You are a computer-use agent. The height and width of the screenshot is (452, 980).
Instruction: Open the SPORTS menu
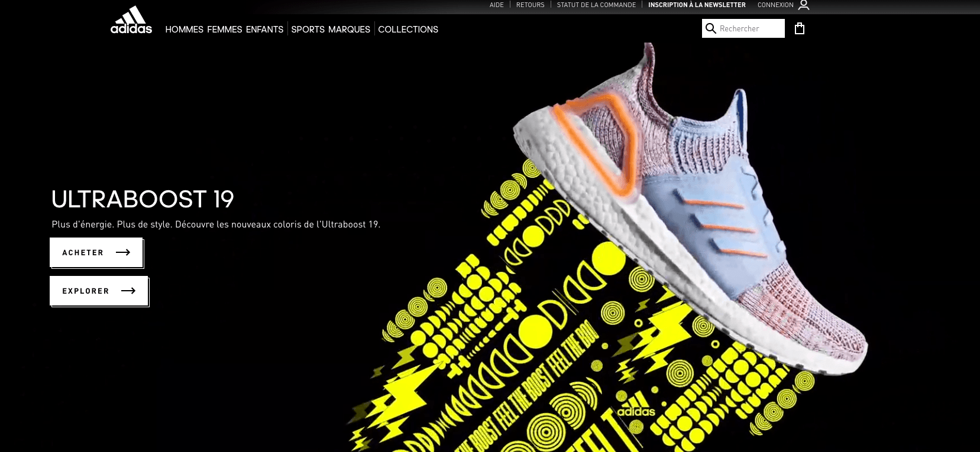pos(308,30)
